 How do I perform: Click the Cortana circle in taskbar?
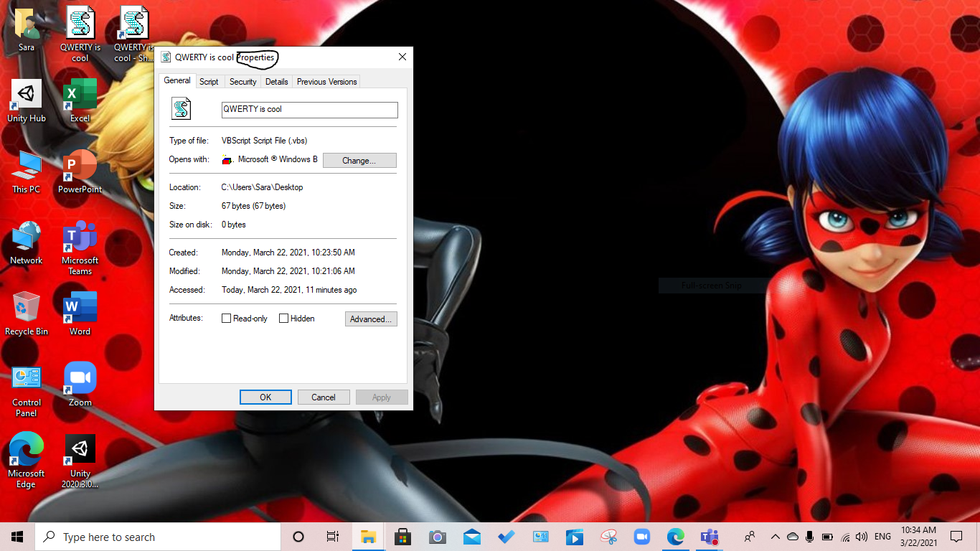[298, 537]
